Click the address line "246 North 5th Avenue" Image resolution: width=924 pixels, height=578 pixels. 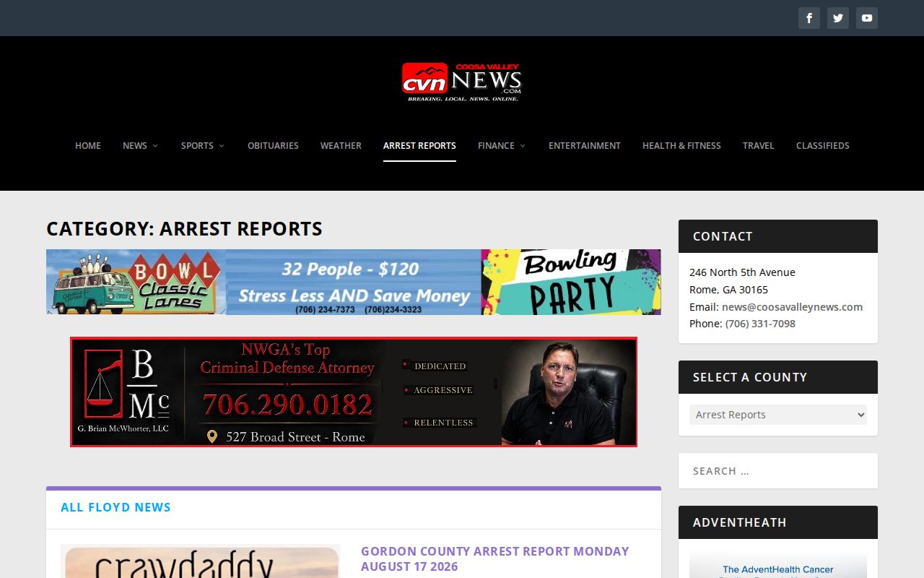coord(742,272)
